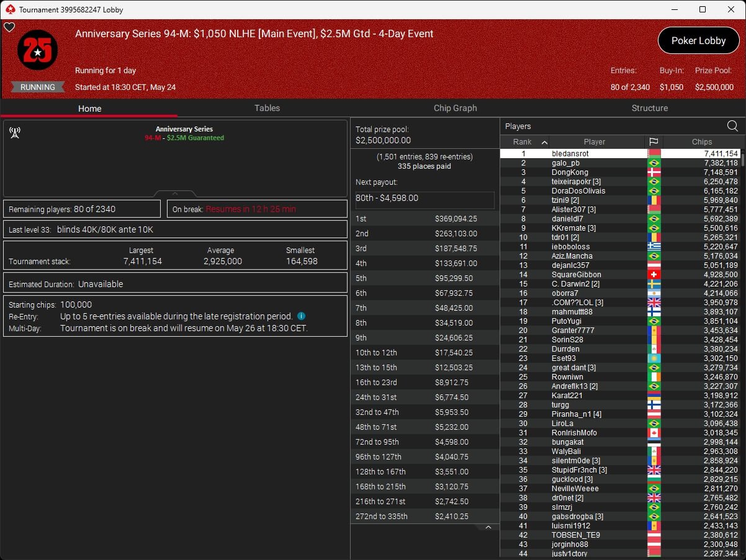Click C. Darwin2's Sweden flag
746x560 pixels.
point(654,283)
